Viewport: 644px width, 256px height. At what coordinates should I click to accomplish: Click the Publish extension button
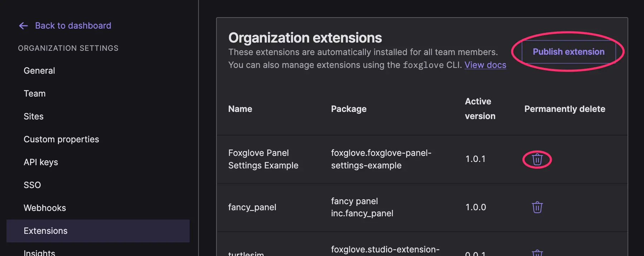pyautogui.click(x=568, y=51)
